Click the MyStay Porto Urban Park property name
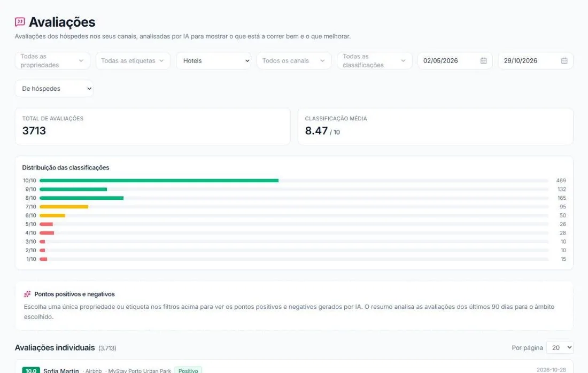 click(140, 371)
